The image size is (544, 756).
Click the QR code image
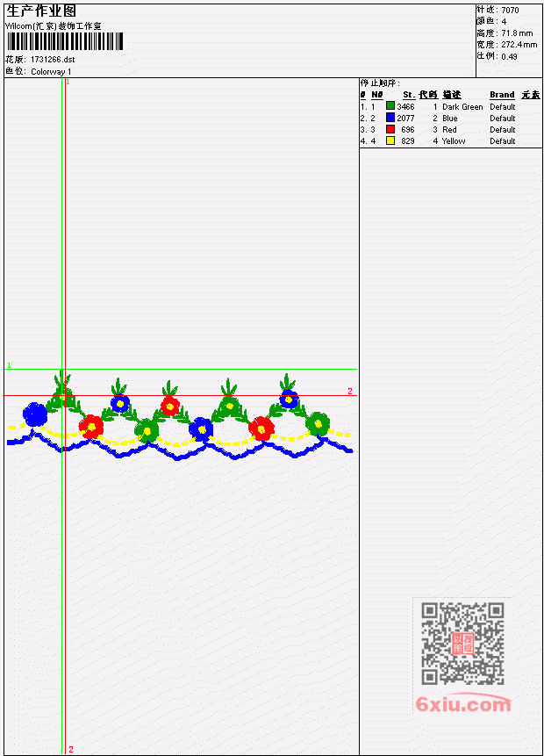coord(462,644)
